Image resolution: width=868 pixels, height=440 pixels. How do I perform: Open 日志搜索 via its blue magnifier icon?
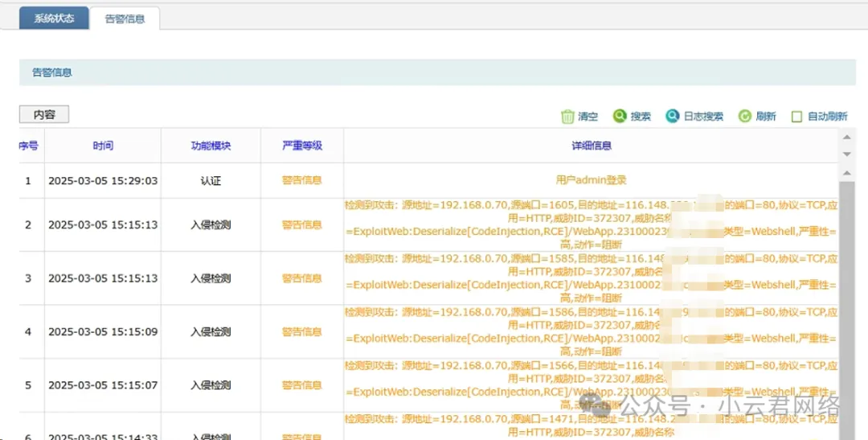coord(673,117)
